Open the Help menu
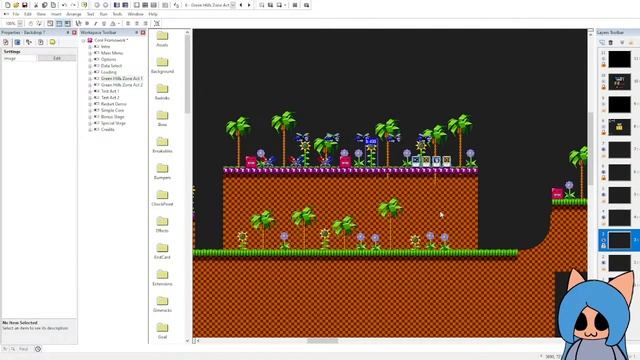The width and height of the screenshot is (640, 360). tap(153, 14)
